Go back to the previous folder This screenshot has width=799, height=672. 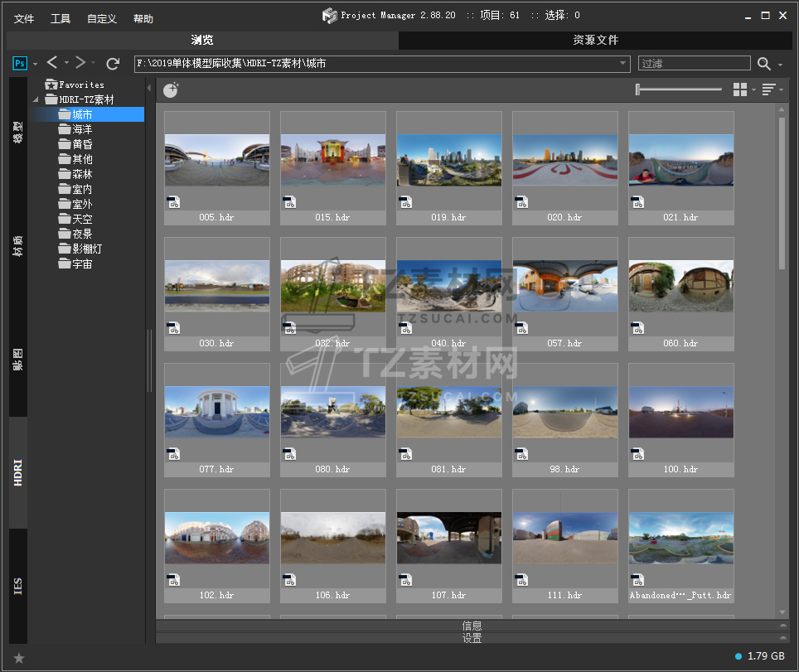tap(52, 63)
